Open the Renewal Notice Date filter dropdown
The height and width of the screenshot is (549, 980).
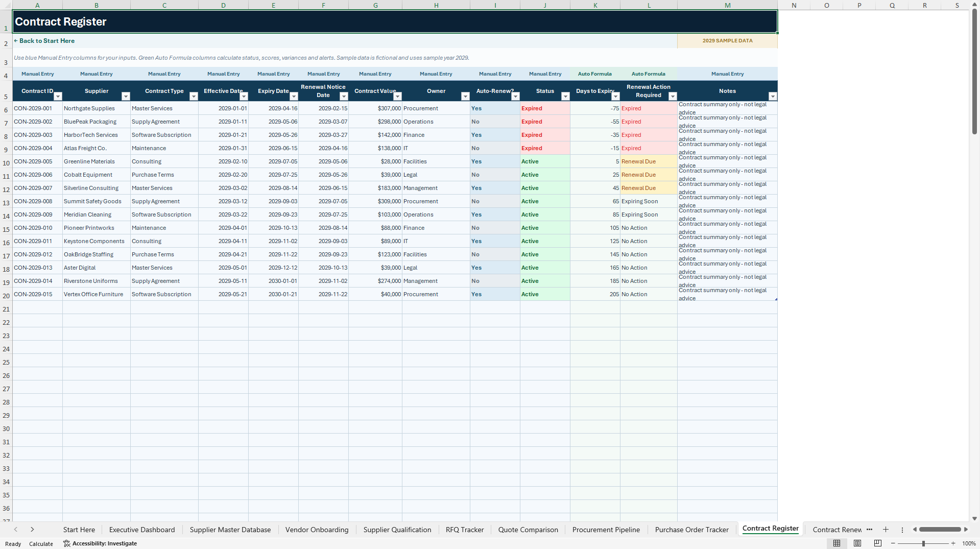pos(344,97)
